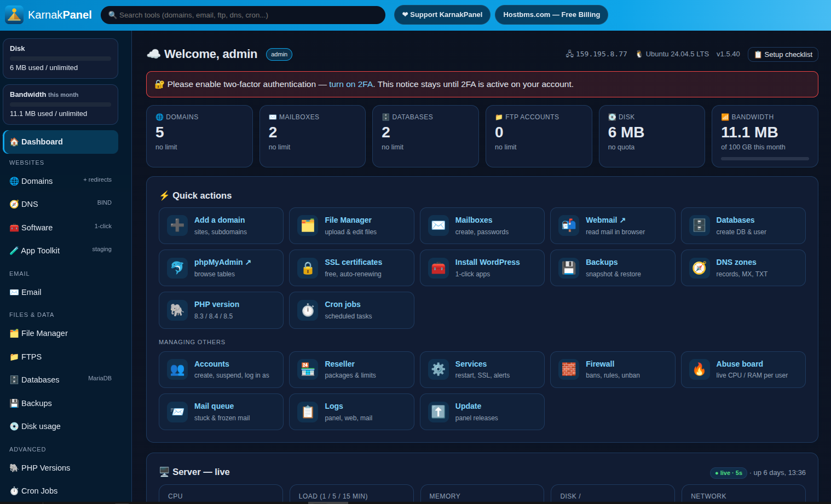
Task: Open DNS in the sidebar
Action: coord(61,204)
